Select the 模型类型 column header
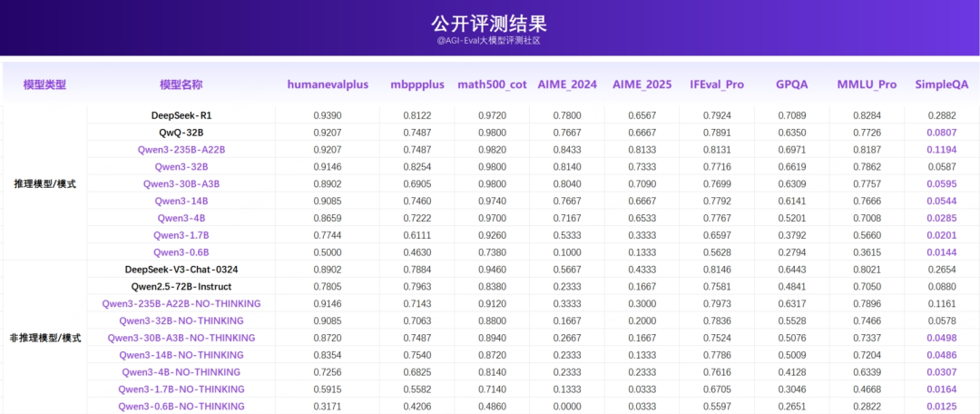 (44, 84)
